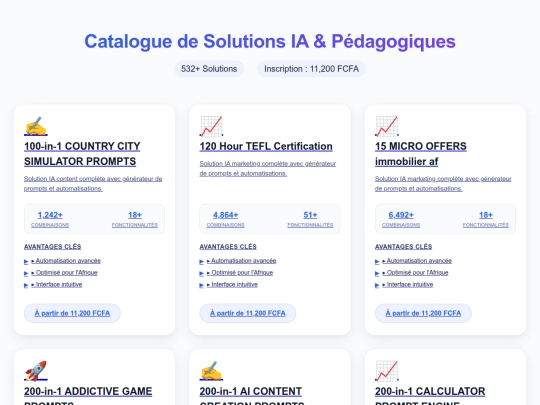Click Automatisation avancée on 15 MICRO OFFERS card
Screen dimensions: 540x405
(417, 261)
